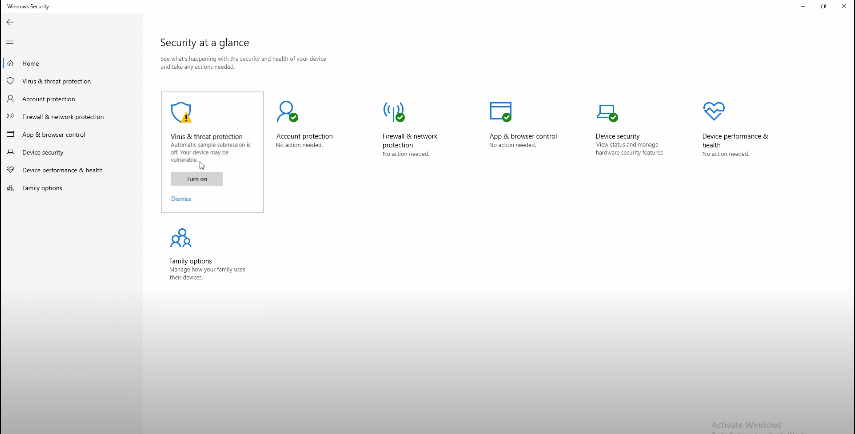
Task: Click the sidebar App & browser icon
Action: point(10,134)
